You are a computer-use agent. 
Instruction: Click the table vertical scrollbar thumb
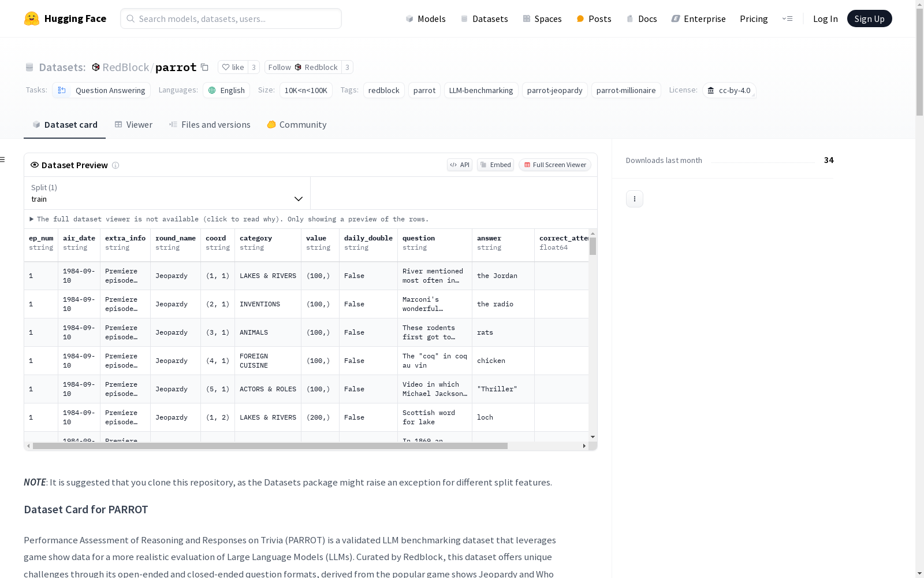point(593,246)
